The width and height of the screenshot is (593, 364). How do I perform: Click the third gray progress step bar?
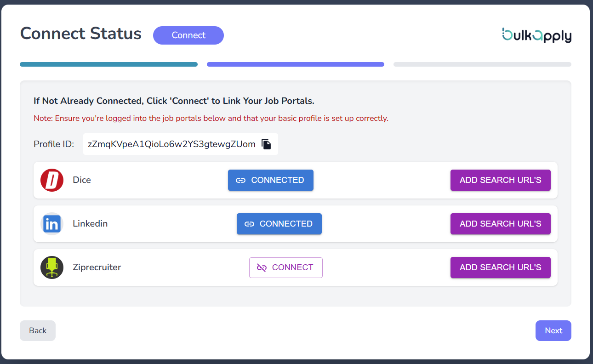pos(482,64)
